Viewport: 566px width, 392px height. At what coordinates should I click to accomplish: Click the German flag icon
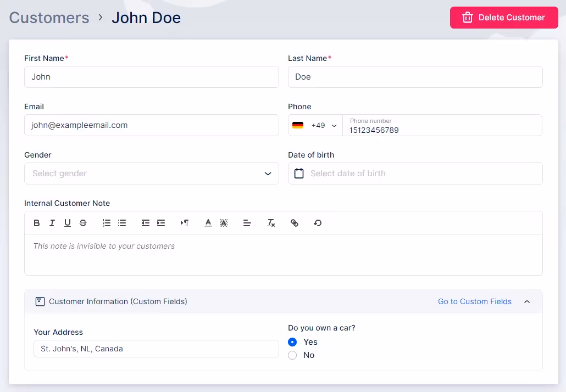[x=298, y=125]
